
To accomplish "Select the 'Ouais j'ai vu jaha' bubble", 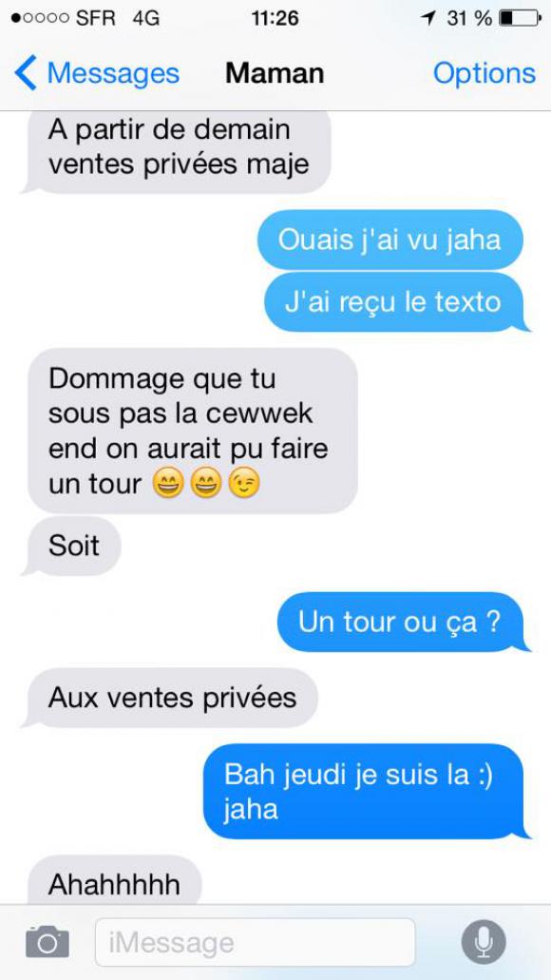I will [389, 240].
